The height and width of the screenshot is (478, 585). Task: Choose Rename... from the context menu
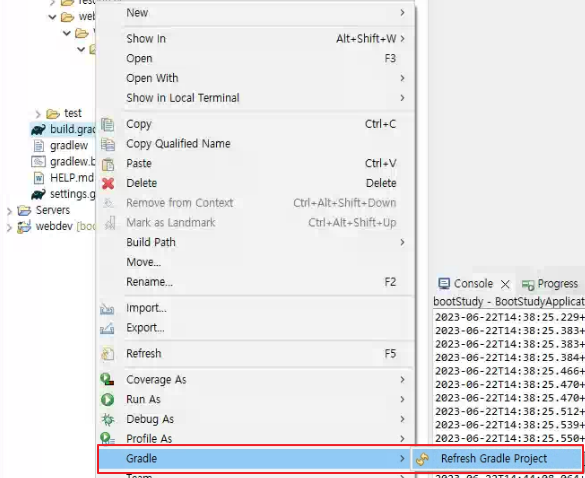(x=256, y=282)
